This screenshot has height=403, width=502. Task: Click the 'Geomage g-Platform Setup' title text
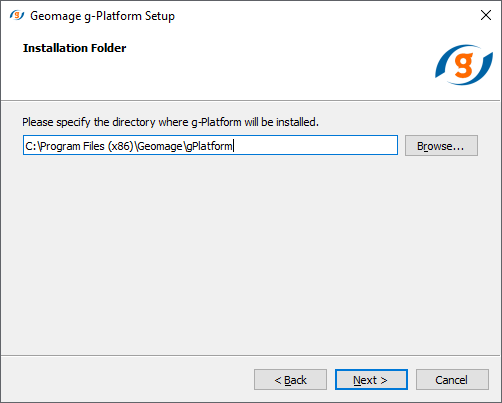(x=102, y=16)
